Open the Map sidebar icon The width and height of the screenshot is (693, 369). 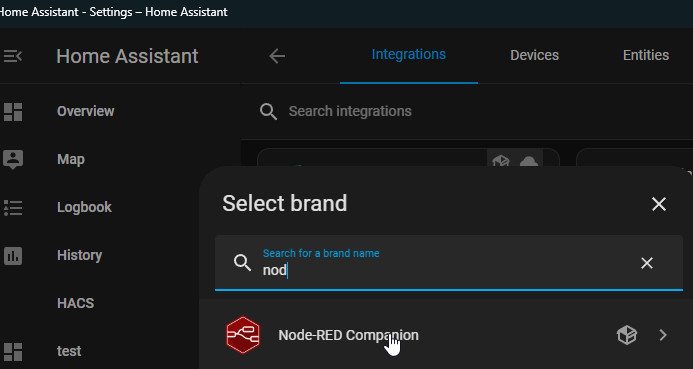pos(13,160)
